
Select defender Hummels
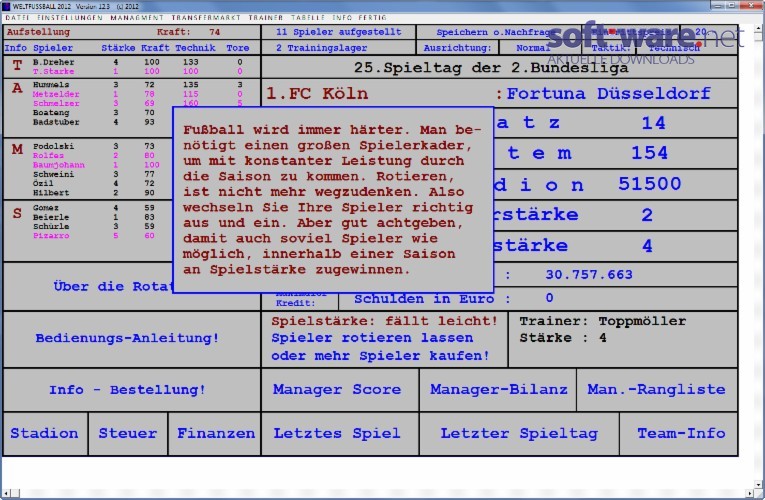[51, 85]
